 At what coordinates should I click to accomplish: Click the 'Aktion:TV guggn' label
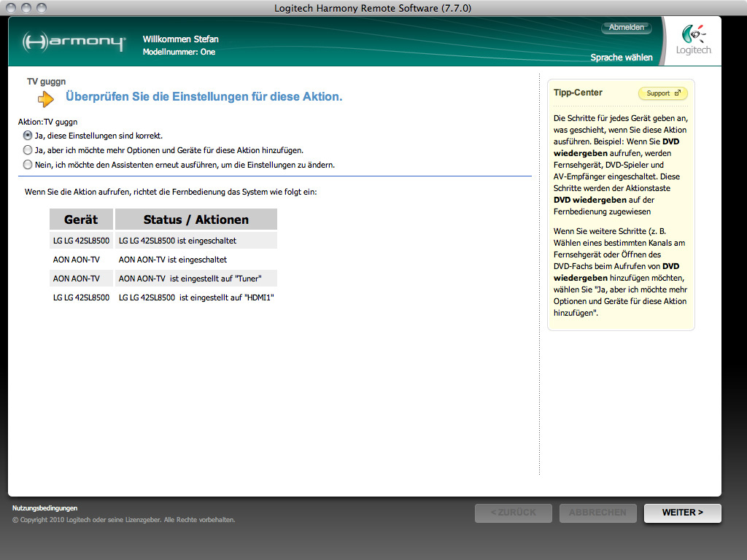click(x=47, y=122)
